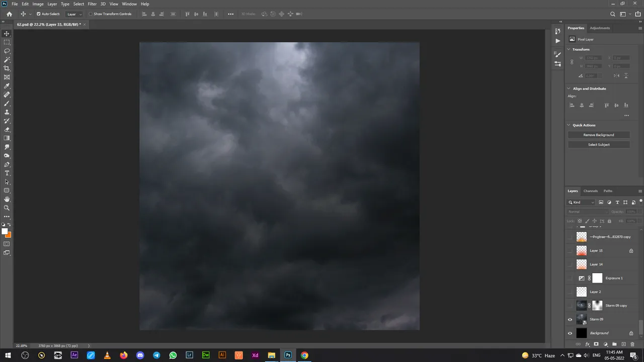Open the Image menu
Viewport: 644px width, 362px height.
(38, 4)
